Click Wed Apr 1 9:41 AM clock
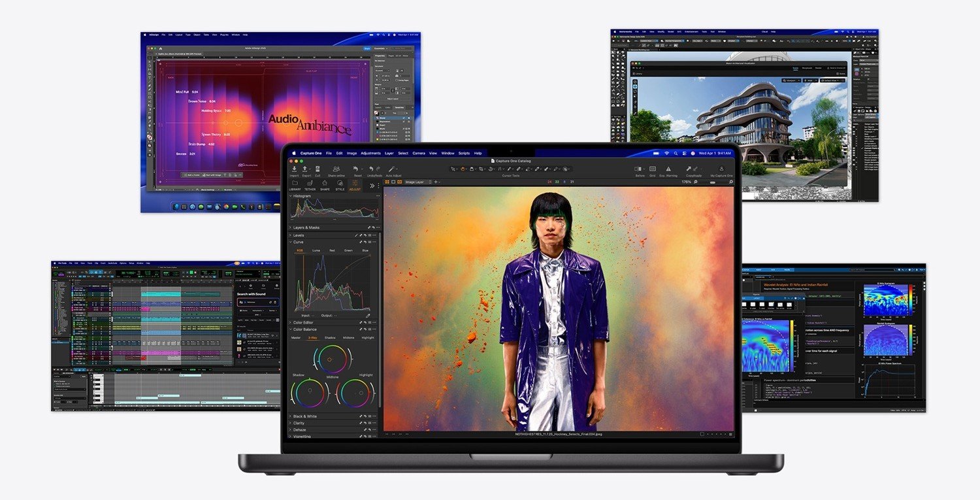 coord(716,153)
